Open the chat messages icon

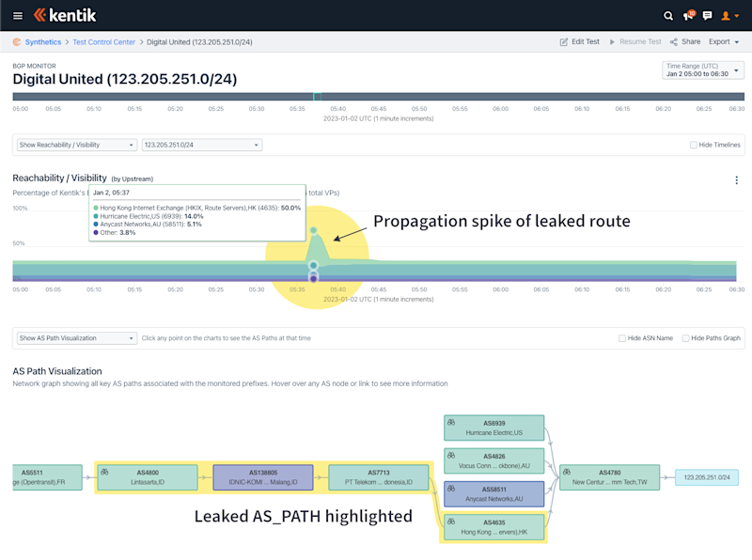[x=707, y=16]
